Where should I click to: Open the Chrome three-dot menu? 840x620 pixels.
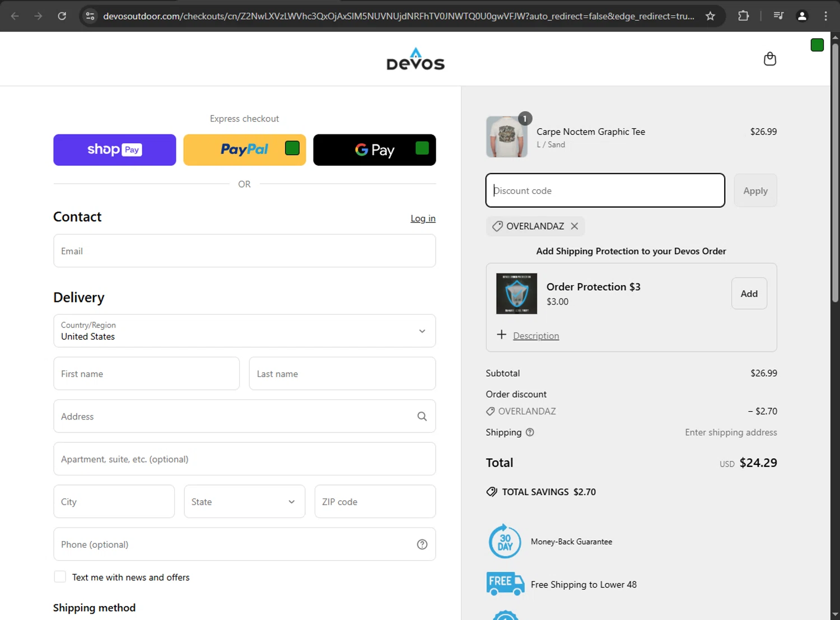click(x=825, y=16)
